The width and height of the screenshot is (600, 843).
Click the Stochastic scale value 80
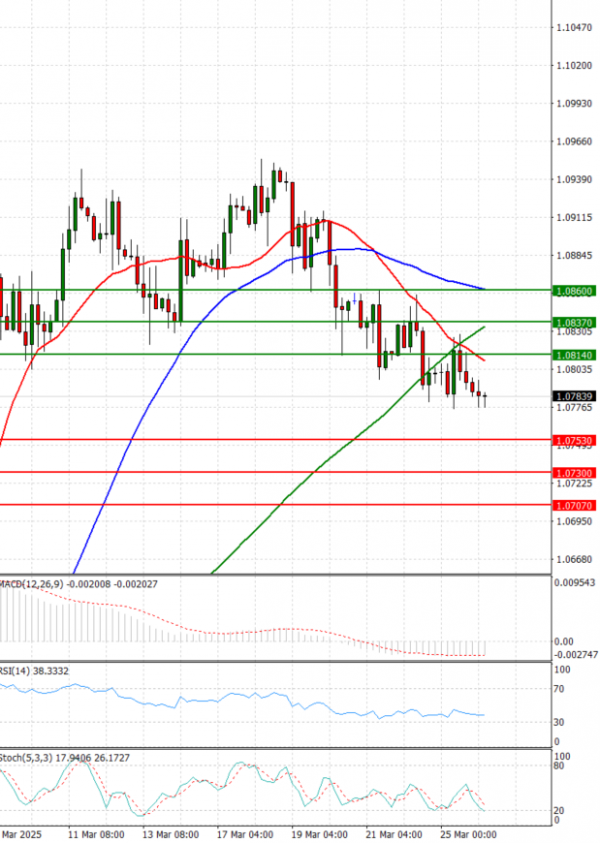click(559, 766)
